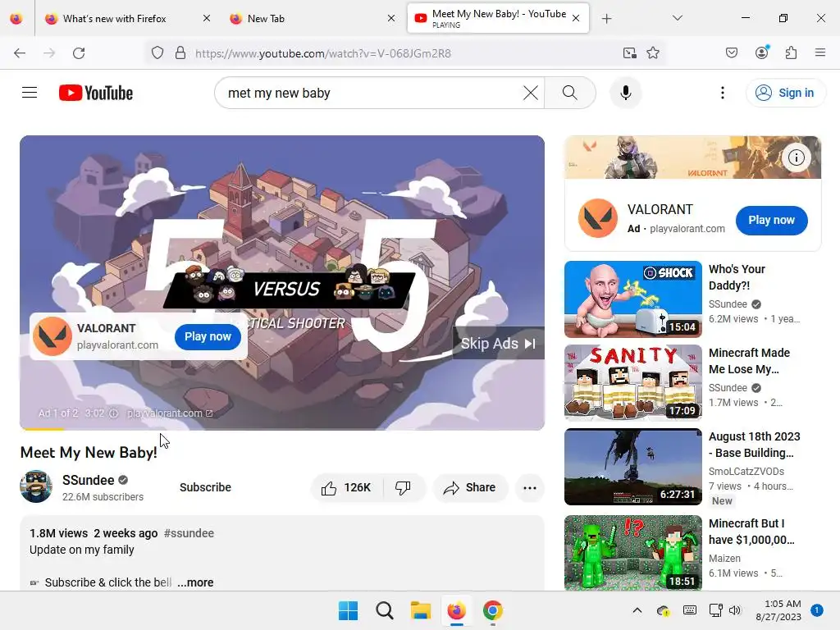Open Firefox View pinned tab
The image size is (840, 630).
click(x=16, y=19)
